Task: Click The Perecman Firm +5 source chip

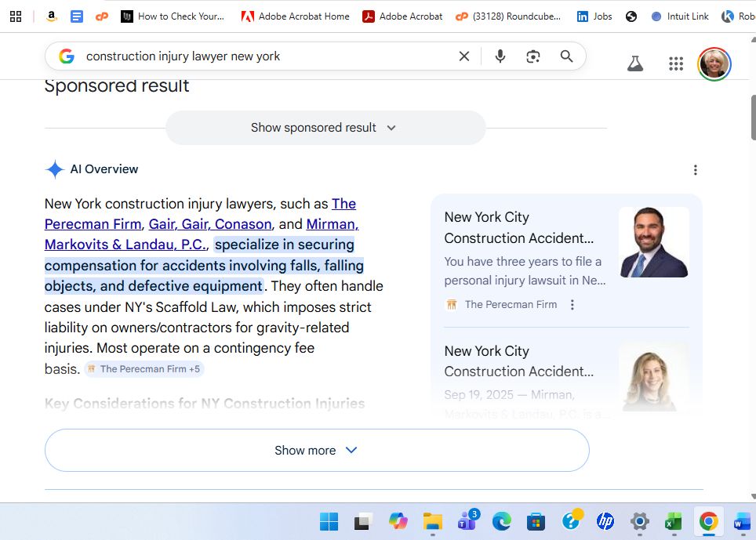Action: 144,369
